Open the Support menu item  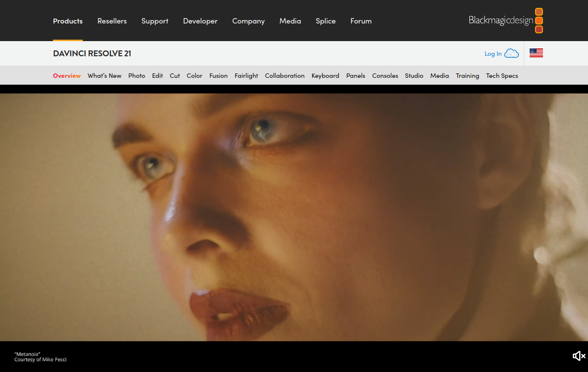(x=155, y=21)
